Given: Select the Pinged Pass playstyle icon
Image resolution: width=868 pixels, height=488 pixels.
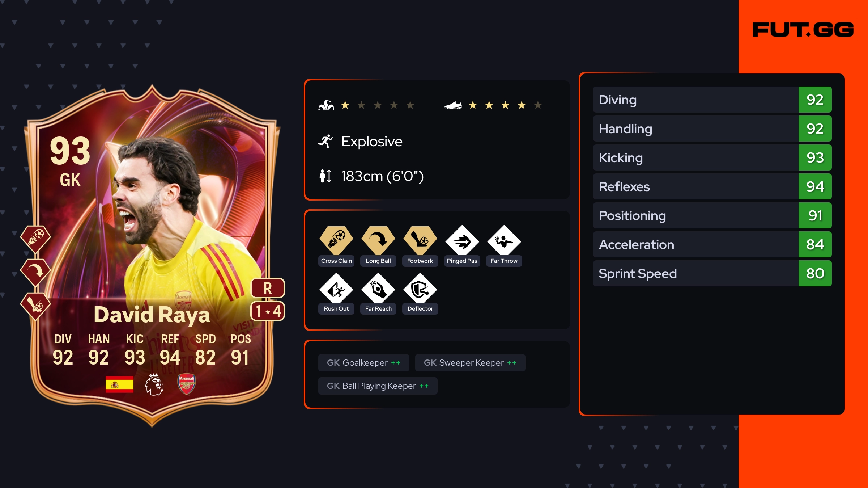Looking at the screenshot, I should click(462, 241).
